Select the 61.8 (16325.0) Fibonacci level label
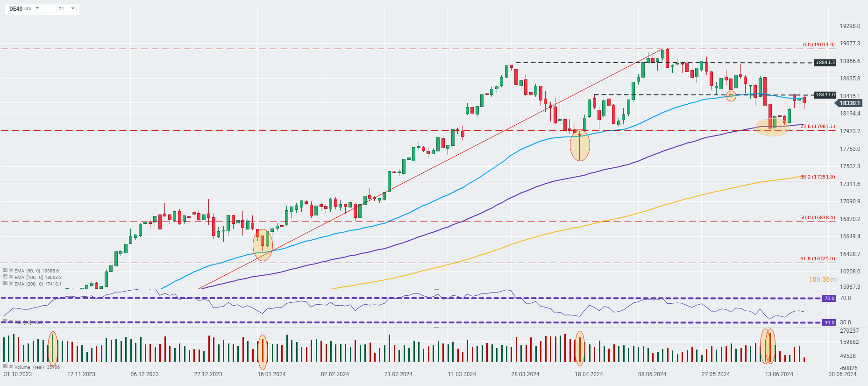Image resolution: width=868 pixels, height=386 pixels. point(817,259)
